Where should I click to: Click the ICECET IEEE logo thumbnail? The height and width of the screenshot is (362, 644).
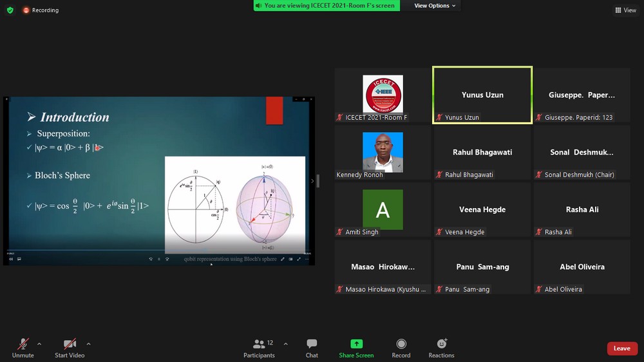(383, 94)
